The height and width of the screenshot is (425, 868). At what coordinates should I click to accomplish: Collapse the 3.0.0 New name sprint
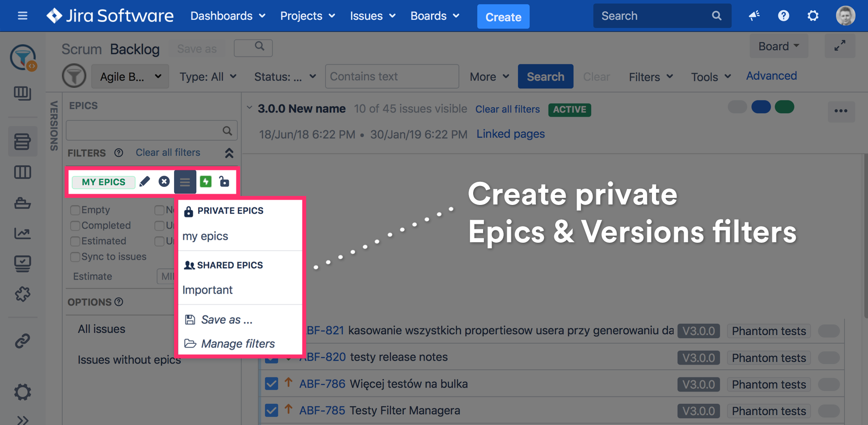[250, 108]
